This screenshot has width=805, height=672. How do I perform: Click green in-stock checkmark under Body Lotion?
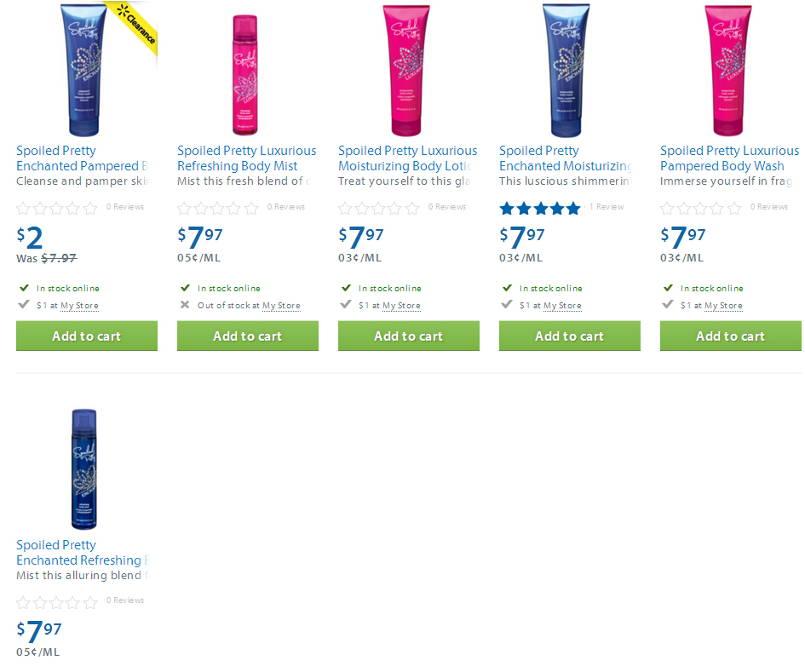tap(347, 288)
